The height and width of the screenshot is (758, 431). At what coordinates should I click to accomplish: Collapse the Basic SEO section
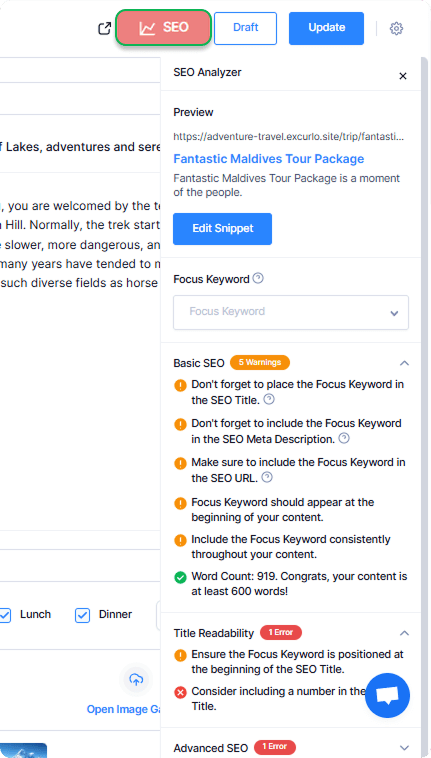pyautogui.click(x=405, y=363)
